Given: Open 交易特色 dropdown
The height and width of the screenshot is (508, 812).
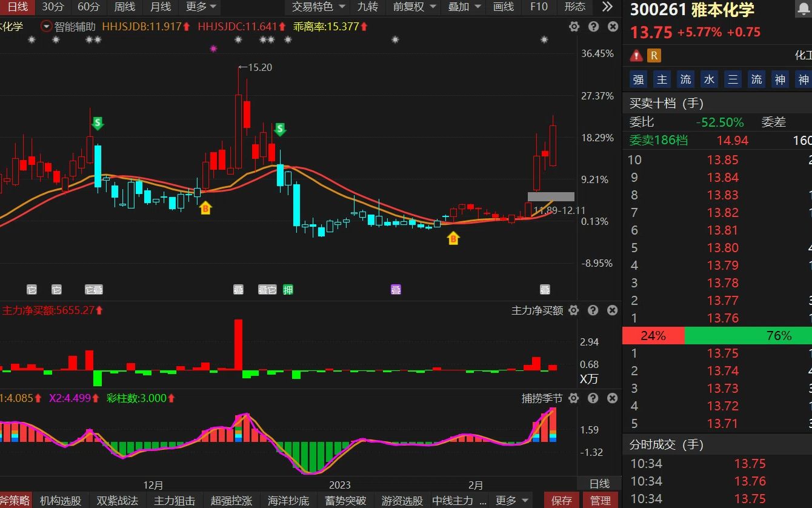Looking at the screenshot, I should tap(318, 7).
